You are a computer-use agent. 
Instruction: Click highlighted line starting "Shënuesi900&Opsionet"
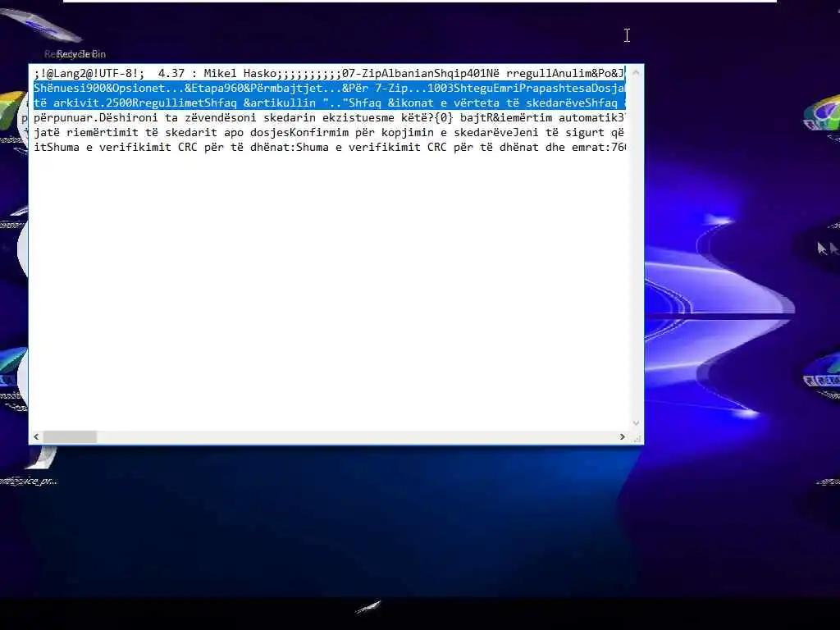tap(330, 88)
